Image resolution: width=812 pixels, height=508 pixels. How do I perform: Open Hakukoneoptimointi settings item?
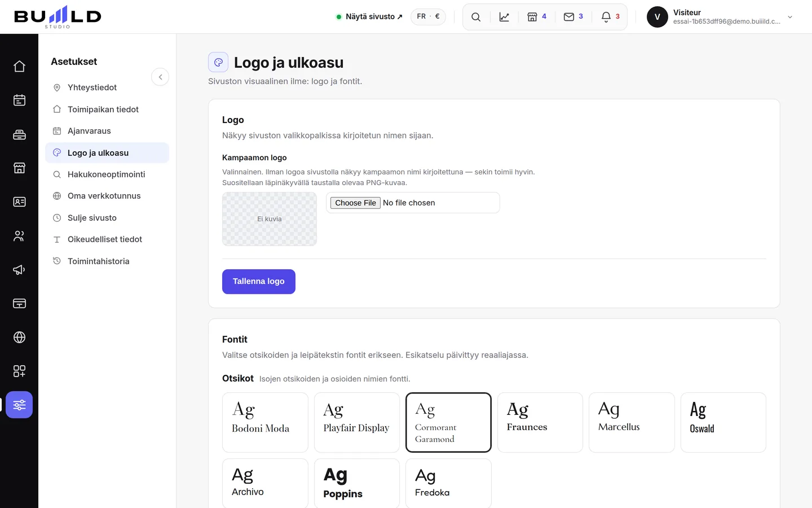[107, 174]
